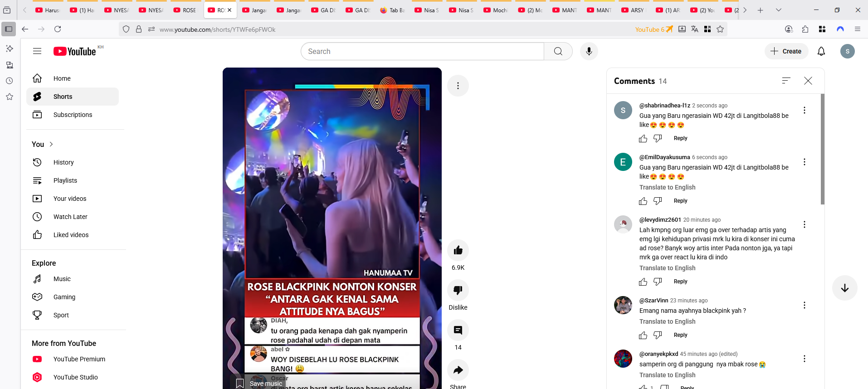Viewport: 868px width, 389px height.
Task: Expand the You section
Action: coord(43,144)
